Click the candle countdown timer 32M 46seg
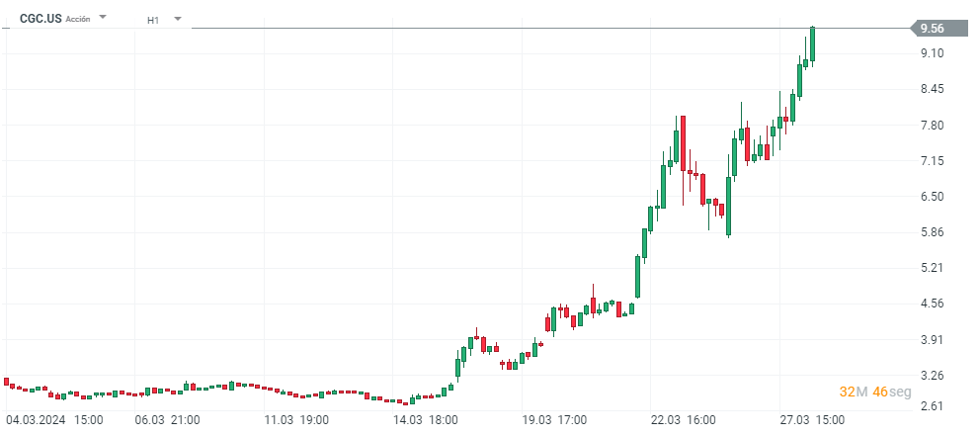Image resolution: width=980 pixels, height=436 pixels. click(x=861, y=392)
